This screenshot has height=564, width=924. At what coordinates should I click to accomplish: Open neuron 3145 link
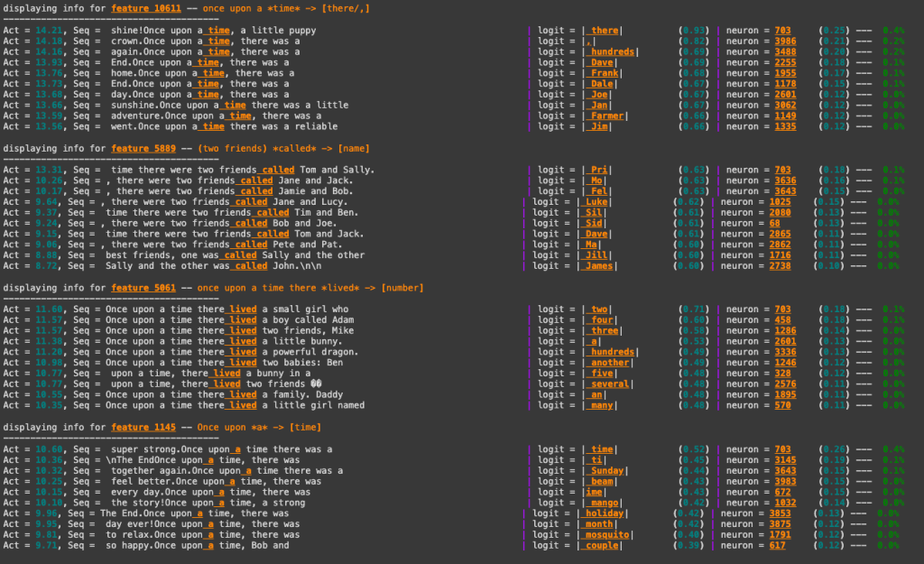(784, 459)
